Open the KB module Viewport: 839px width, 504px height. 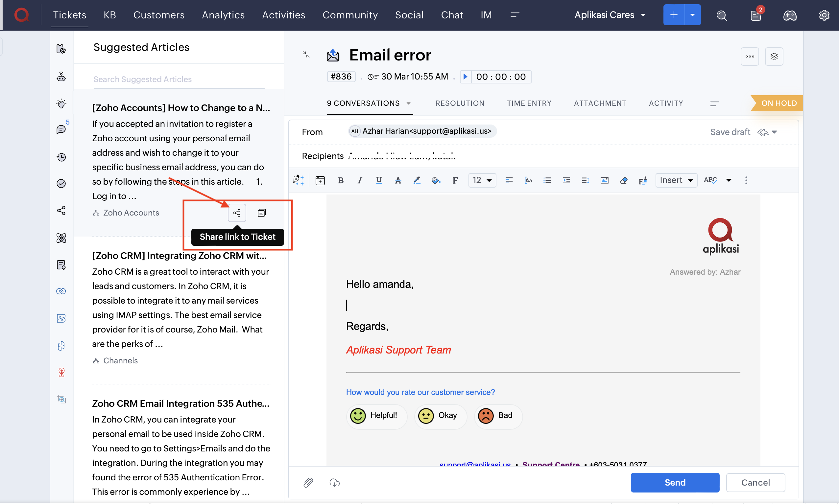(110, 15)
